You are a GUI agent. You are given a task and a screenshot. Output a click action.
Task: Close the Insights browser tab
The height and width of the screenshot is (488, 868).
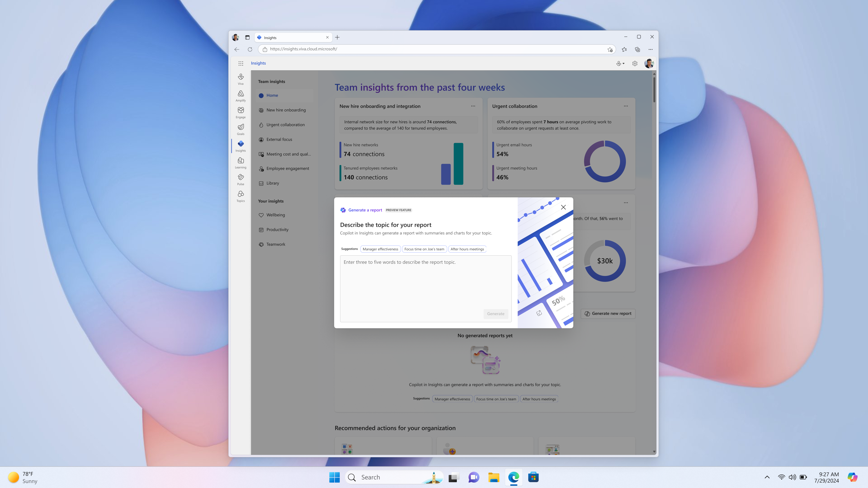point(327,37)
